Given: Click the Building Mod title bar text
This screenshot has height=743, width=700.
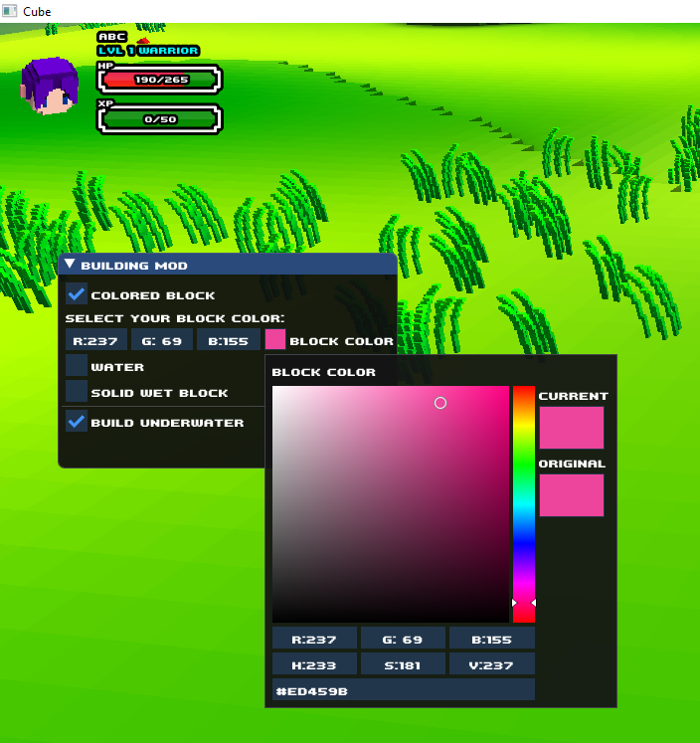Looking at the screenshot, I should pos(134,266).
